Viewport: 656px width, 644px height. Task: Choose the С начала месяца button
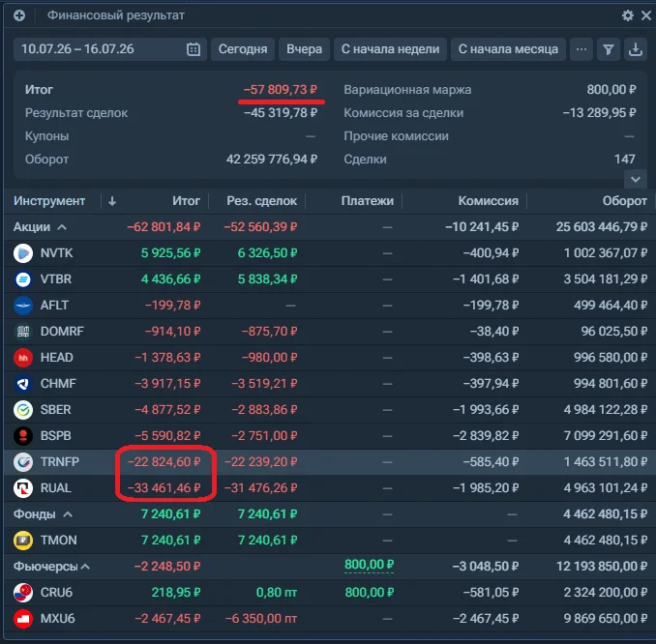[x=508, y=49]
